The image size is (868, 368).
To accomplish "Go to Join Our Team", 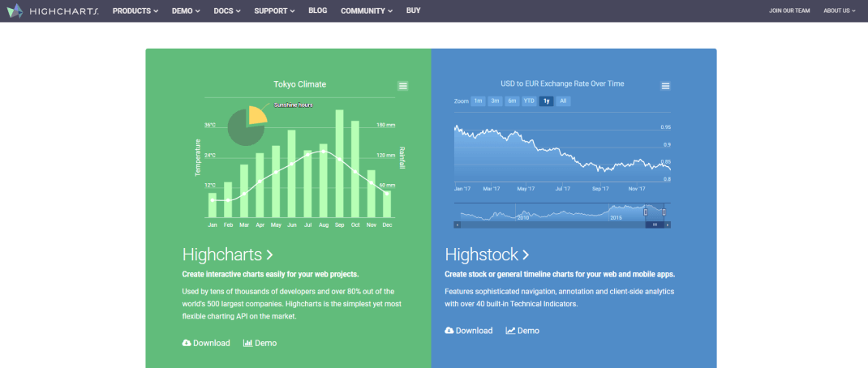I will pos(789,11).
